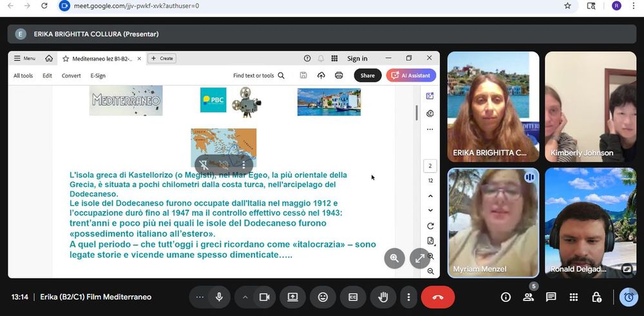Image resolution: width=644 pixels, height=316 pixels.
Task: Click the current page number box 2
Action: pos(430,166)
